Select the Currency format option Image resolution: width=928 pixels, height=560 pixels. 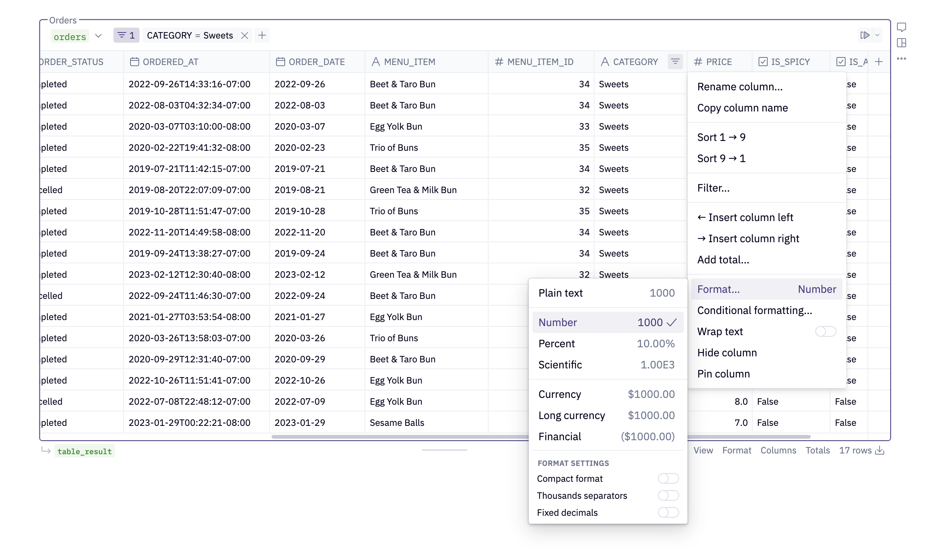[x=607, y=394]
